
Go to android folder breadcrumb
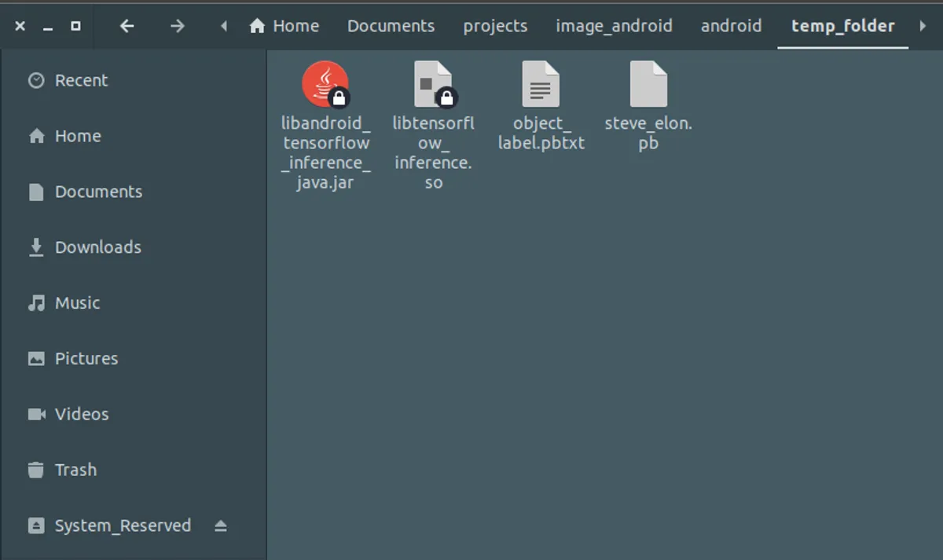coord(731,26)
